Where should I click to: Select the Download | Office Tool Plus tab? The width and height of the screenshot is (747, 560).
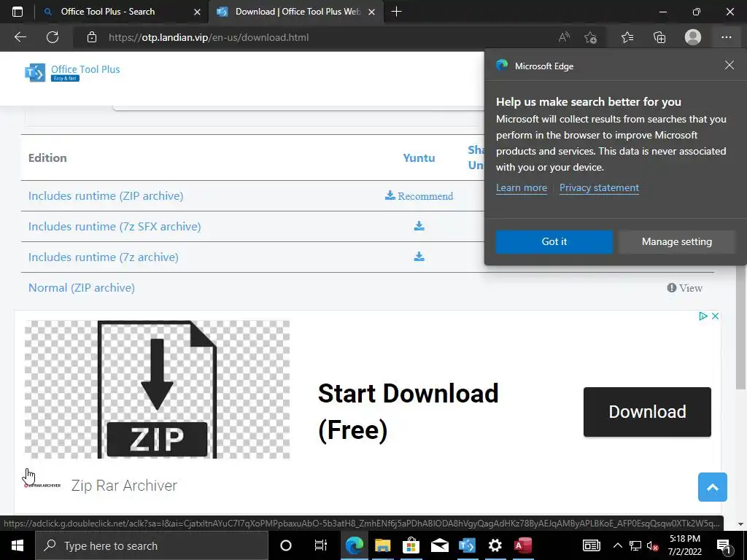[298, 12]
